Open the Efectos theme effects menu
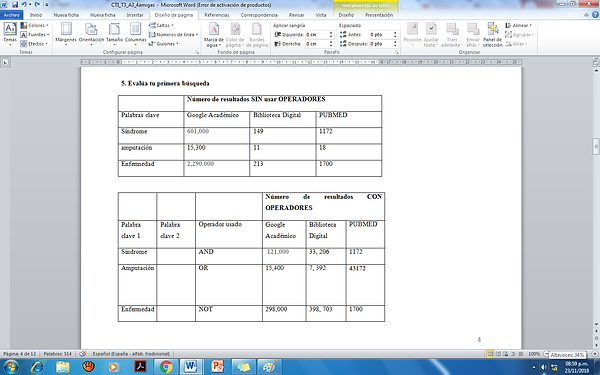Image resolution: width=600 pixels, height=375 pixels. click(34, 44)
